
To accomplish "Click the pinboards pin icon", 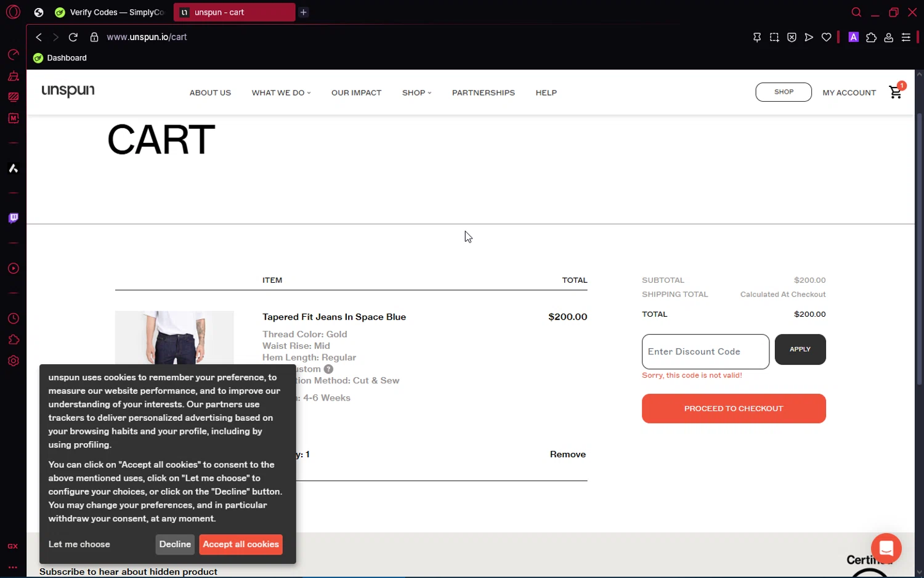I will (x=757, y=38).
